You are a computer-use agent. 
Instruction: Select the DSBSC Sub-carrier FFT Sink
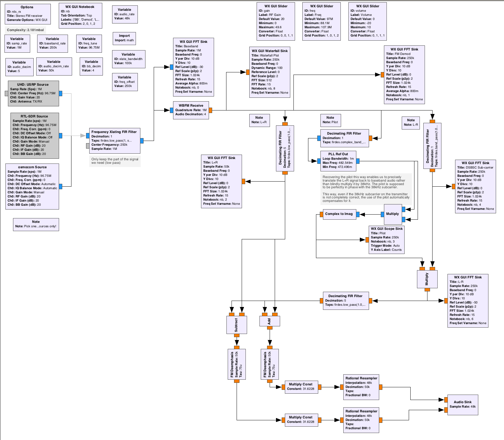(475, 186)
